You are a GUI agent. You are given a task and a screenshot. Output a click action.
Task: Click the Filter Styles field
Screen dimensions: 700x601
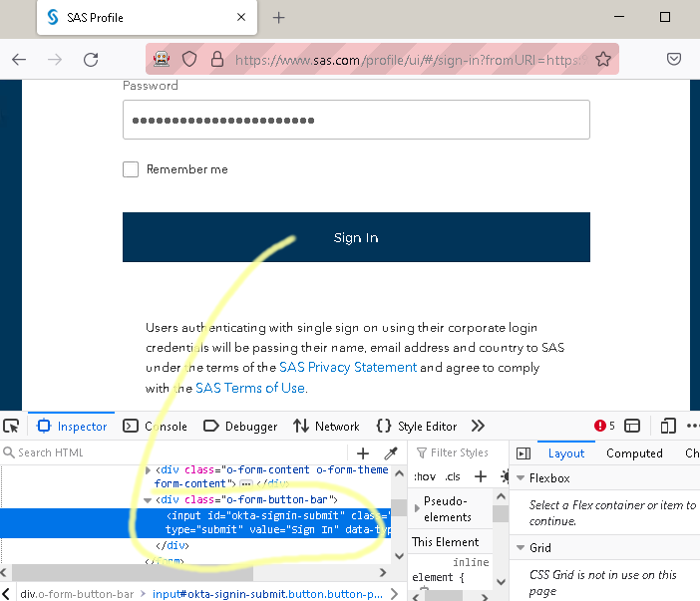tap(459, 452)
